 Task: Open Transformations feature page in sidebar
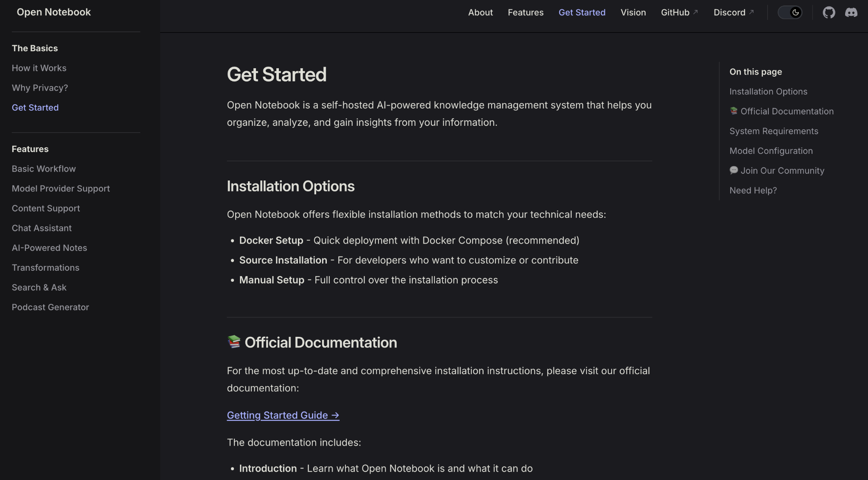45,268
